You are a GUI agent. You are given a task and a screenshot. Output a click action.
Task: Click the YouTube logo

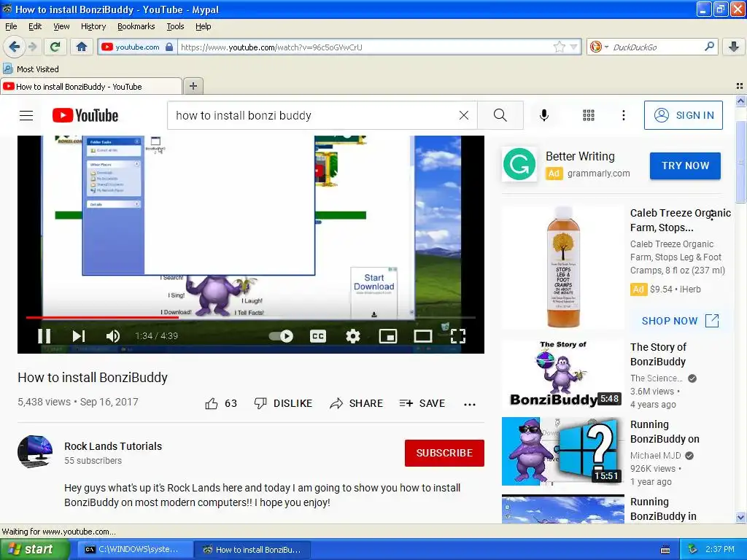pos(85,115)
